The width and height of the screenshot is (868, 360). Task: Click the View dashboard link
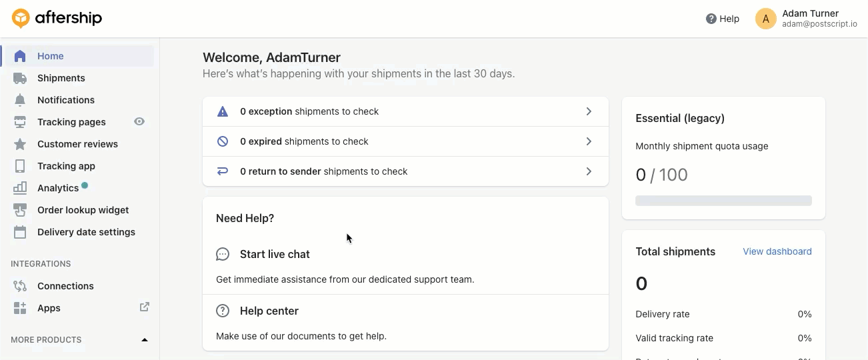point(777,251)
